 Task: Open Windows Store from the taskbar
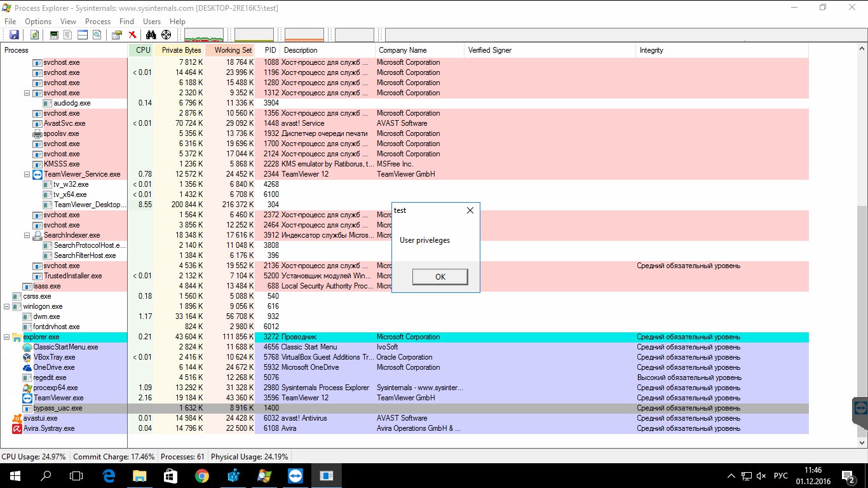(171, 475)
